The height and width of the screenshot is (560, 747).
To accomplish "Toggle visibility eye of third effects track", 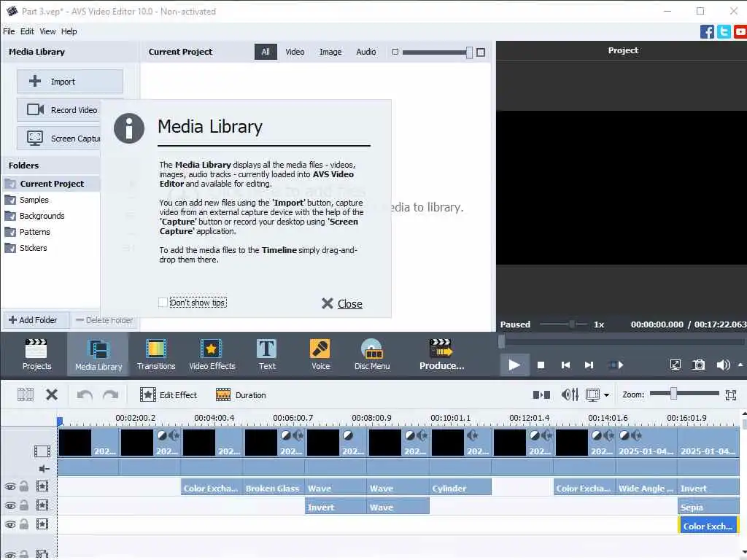I will coord(10,525).
